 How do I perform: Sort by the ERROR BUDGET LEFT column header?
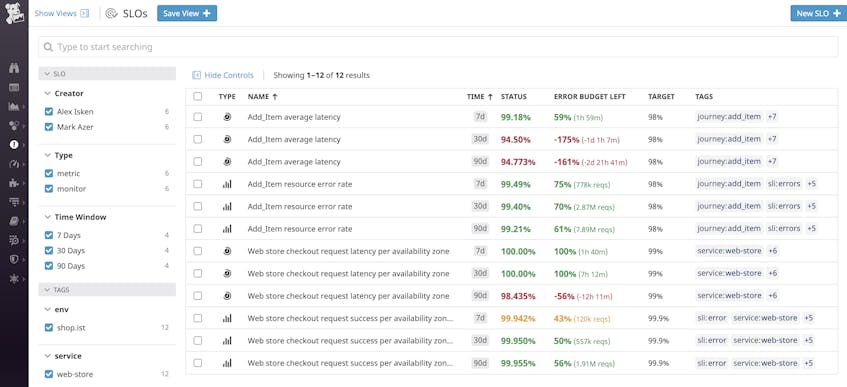click(589, 97)
